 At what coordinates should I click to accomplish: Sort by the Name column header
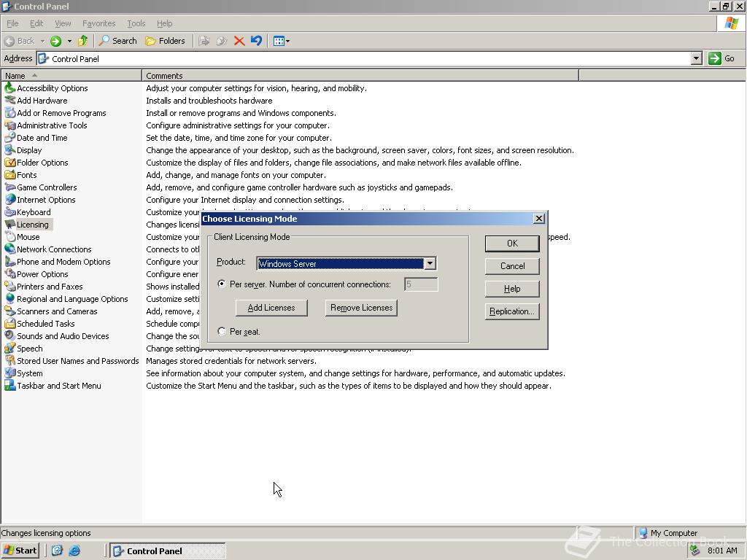pyautogui.click(x=71, y=76)
